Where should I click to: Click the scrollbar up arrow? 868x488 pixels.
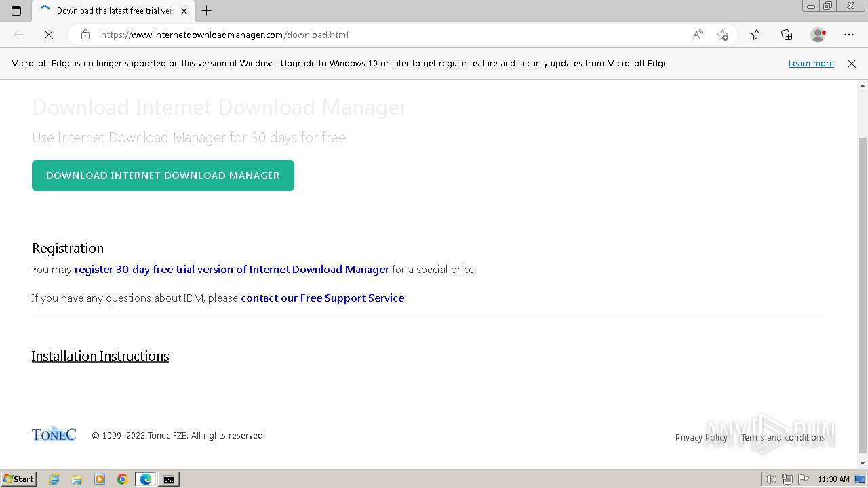pyautogui.click(x=863, y=86)
